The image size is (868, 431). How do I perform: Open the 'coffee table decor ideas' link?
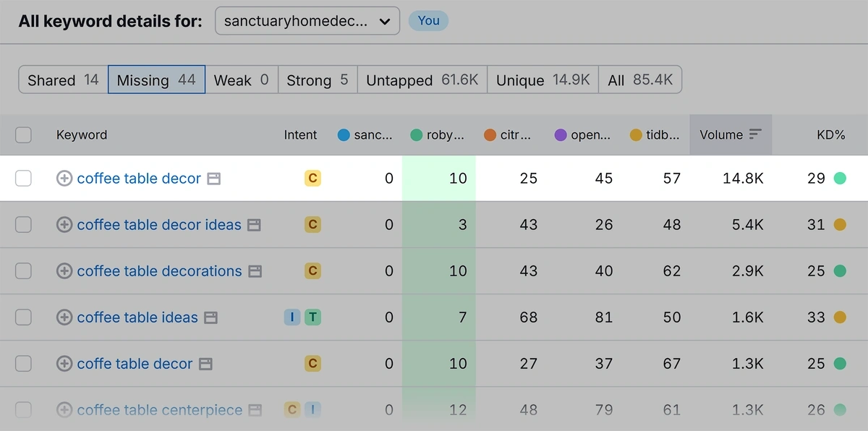(159, 225)
